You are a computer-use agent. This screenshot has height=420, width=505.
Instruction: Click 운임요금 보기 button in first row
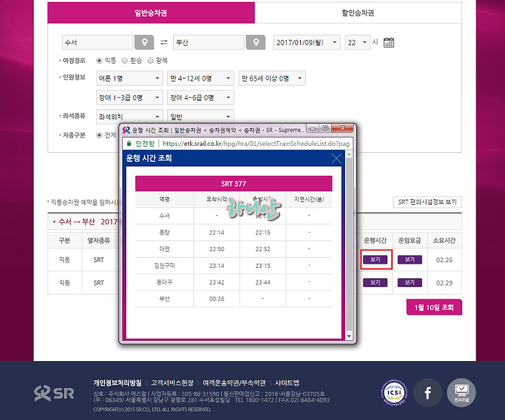pos(410,259)
